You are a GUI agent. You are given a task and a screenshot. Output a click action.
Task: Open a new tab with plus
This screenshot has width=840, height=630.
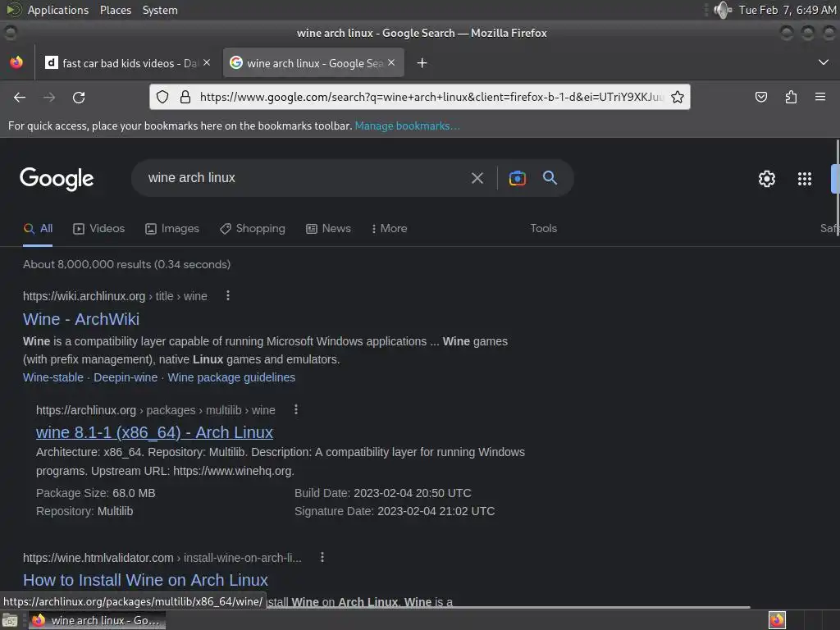[x=422, y=63]
